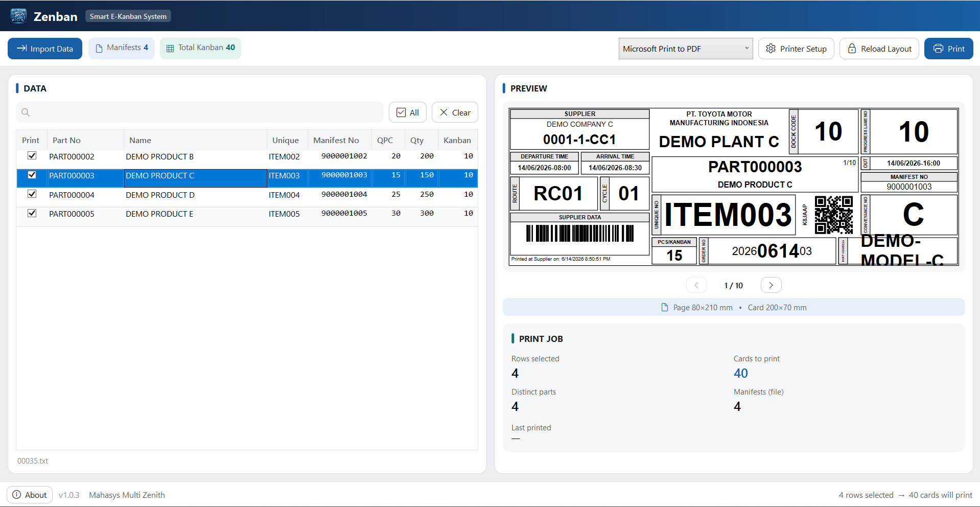Sort by Qty column header
The width and height of the screenshot is (980, 507).
422,140
